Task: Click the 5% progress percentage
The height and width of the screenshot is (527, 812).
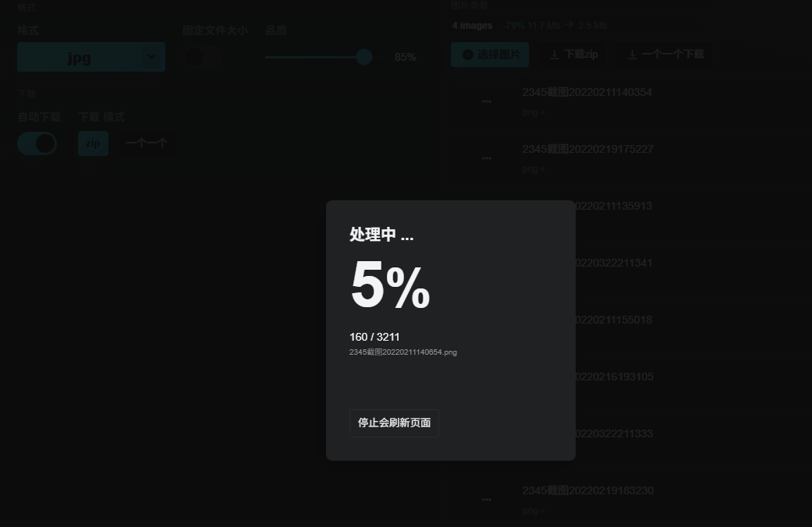Action: [390, 285]
